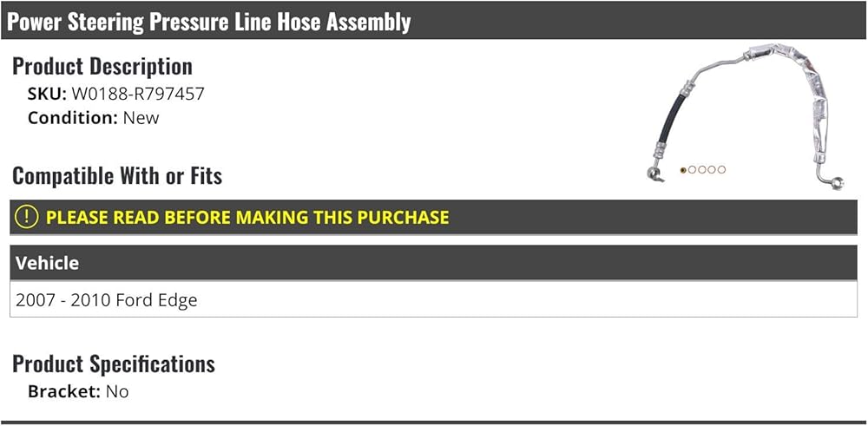
Task: Click the Power Steering Pressure Line title bar
Action: coord(209,22)
